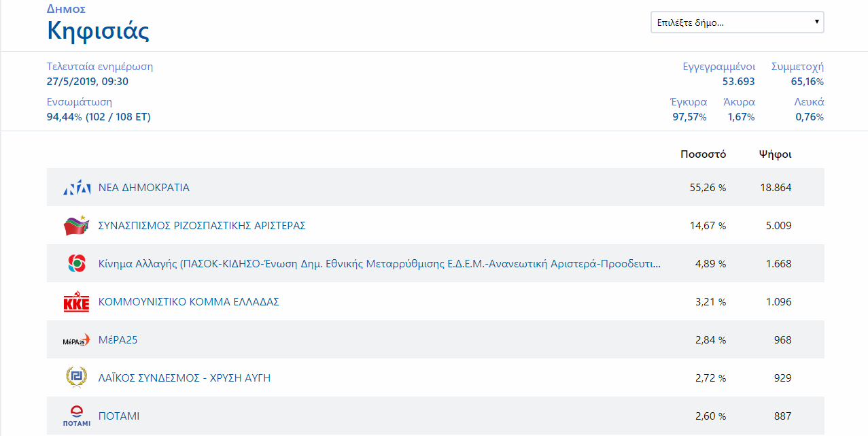Select the Κίνημα Αλλαγής party name
The image size is (868, 436).
point(379,264)
